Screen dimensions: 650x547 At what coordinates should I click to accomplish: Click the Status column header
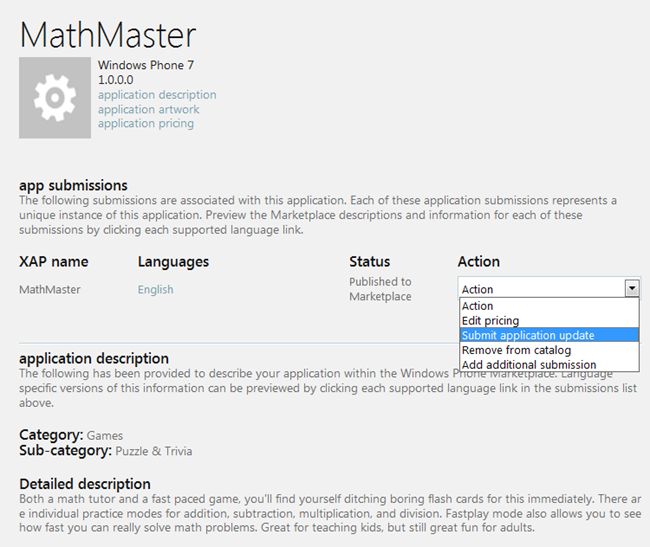click(x=369, y=261)
